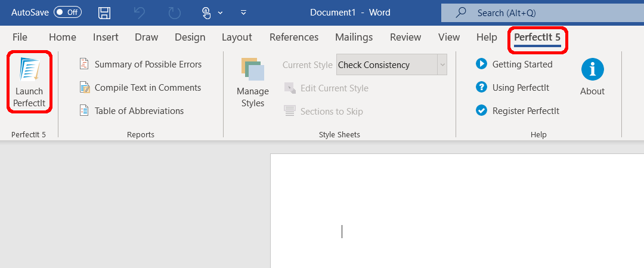Save the document with the floppy icon
644x268 pixels.
click(104, 13)
